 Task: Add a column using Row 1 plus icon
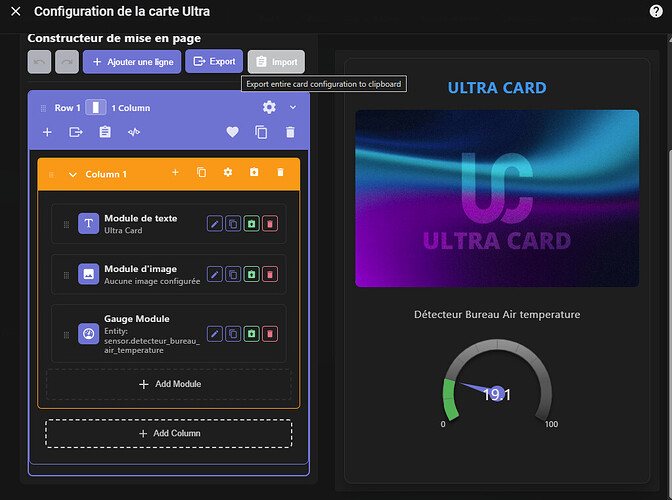pyautogui.click(x=47, y=132)
